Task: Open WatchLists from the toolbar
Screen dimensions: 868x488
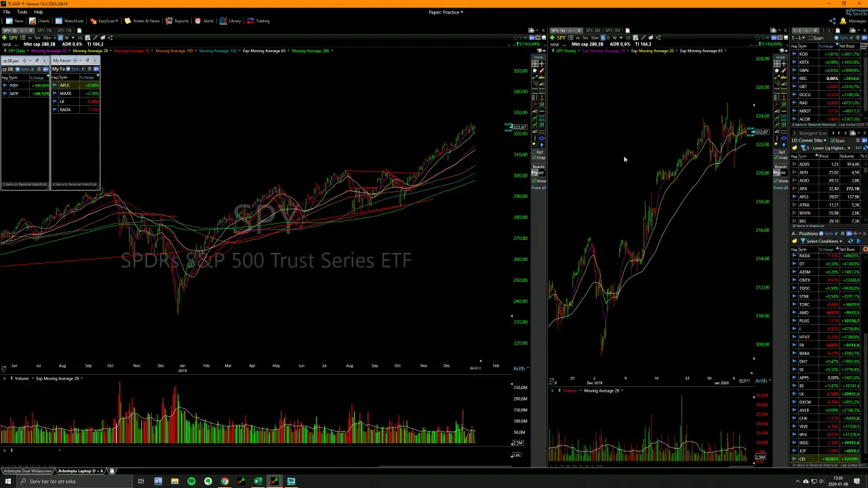Action: 69,21
